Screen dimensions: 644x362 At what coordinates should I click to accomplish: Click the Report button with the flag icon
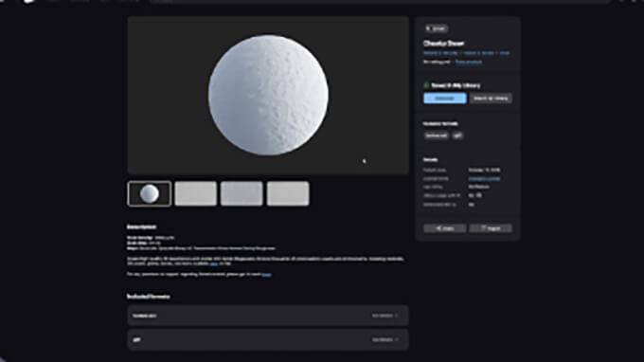pyautogui.click(x=491, y=228)
